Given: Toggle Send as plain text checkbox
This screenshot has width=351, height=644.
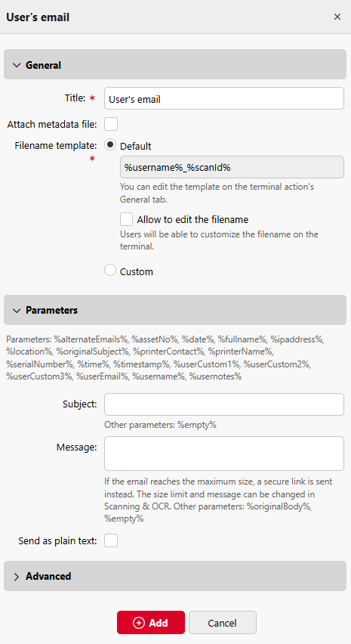Looking at the screenshot, I should pos(111,540).
